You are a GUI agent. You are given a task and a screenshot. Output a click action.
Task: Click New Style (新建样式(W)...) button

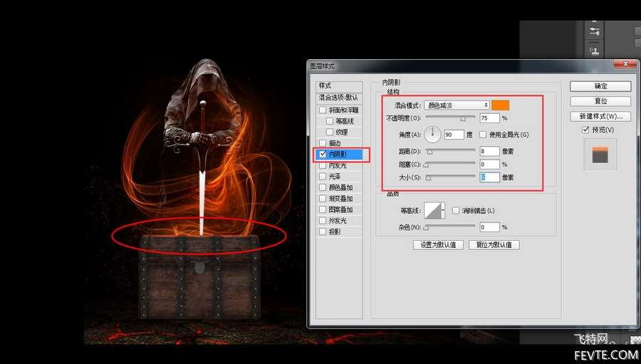[600, 116]
